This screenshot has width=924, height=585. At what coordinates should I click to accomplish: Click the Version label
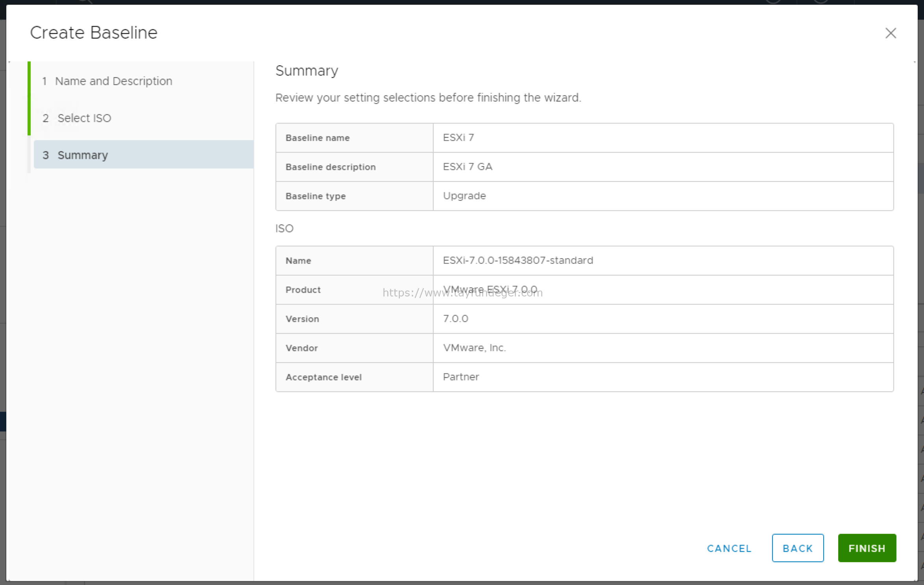click(x=302, y=319)
